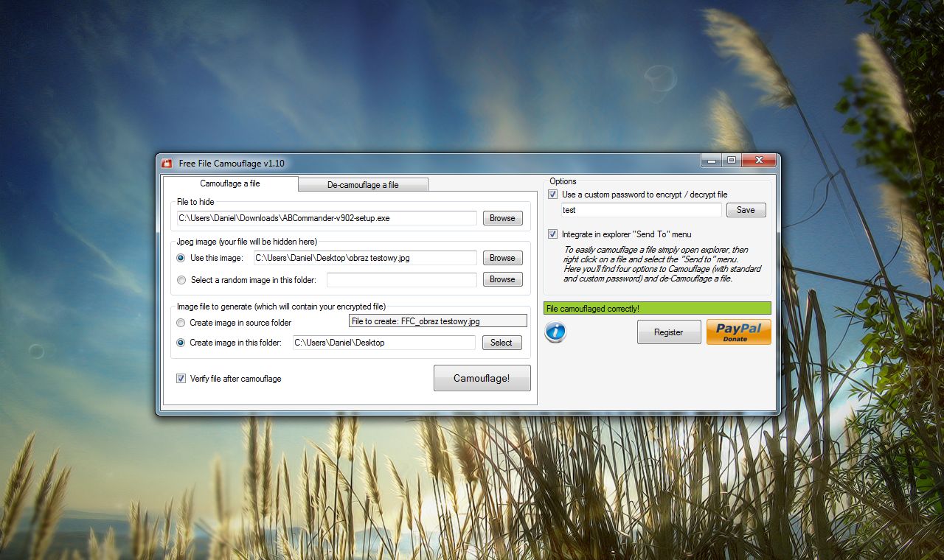Screen dimensions: 944x560
Task: Toggle custom password encrypt checkbox
Action: (553, 195)
